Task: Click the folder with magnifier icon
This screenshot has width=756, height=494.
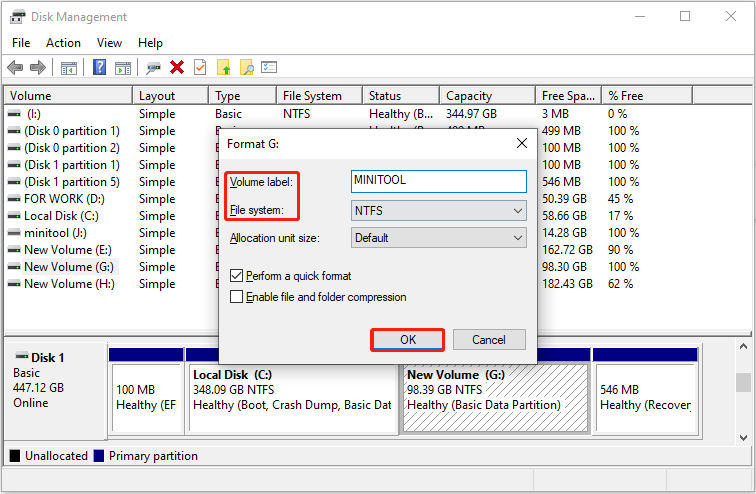Action: (x=246, y=67)
